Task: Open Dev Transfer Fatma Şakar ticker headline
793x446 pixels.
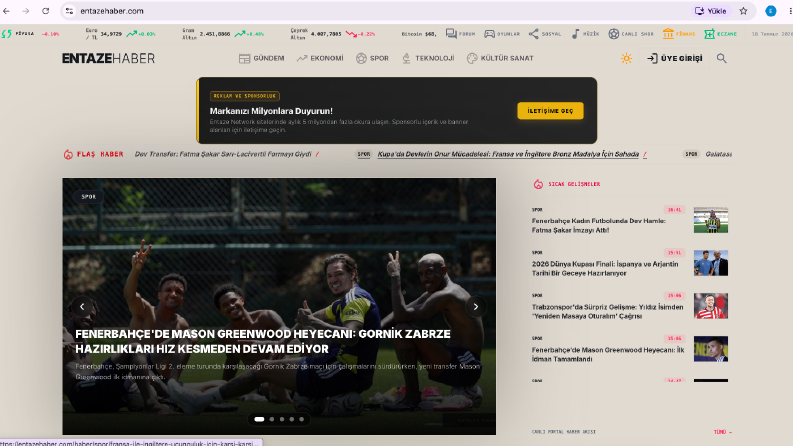Action: 223,154
